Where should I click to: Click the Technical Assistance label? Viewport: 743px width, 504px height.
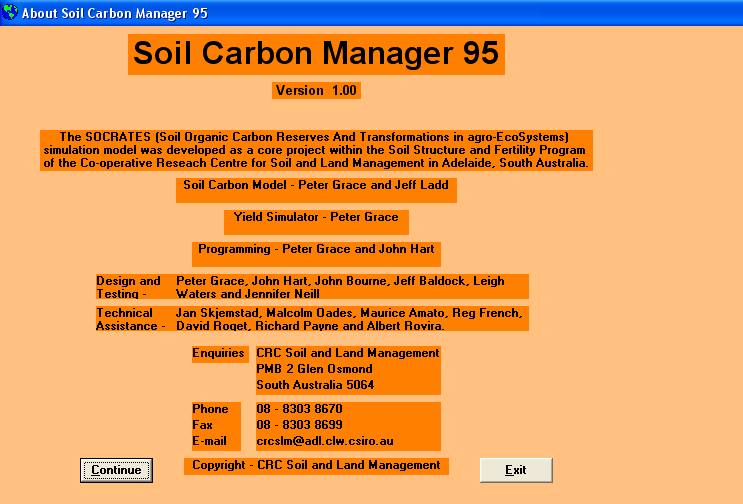click(x=131, y=319)
